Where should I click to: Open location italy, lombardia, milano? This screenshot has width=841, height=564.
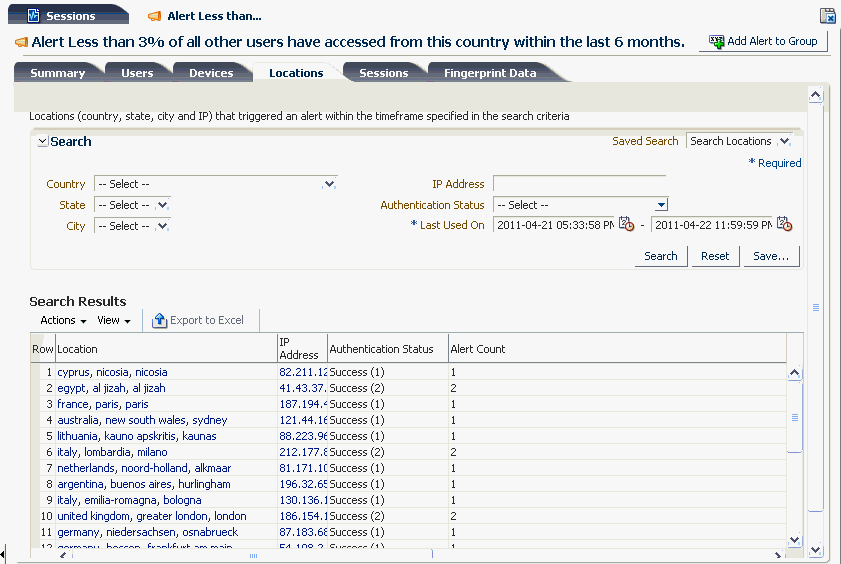tap(112, 452)
